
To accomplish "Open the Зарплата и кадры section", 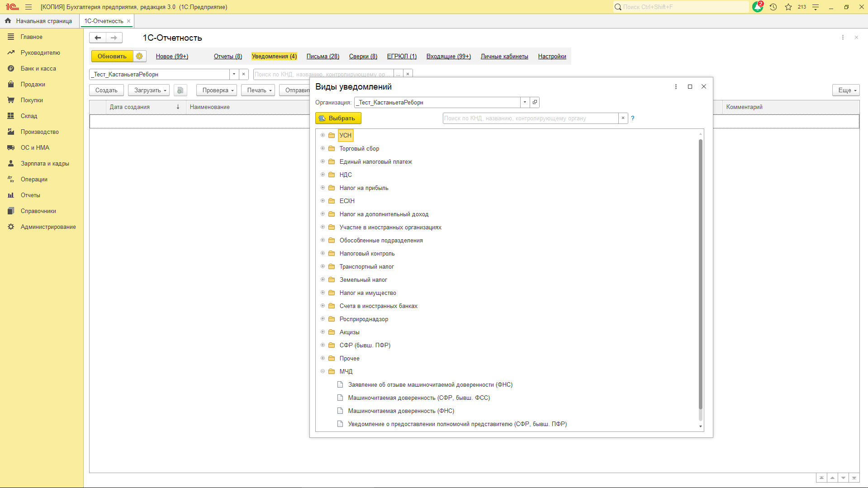I will tap(45, 163).
